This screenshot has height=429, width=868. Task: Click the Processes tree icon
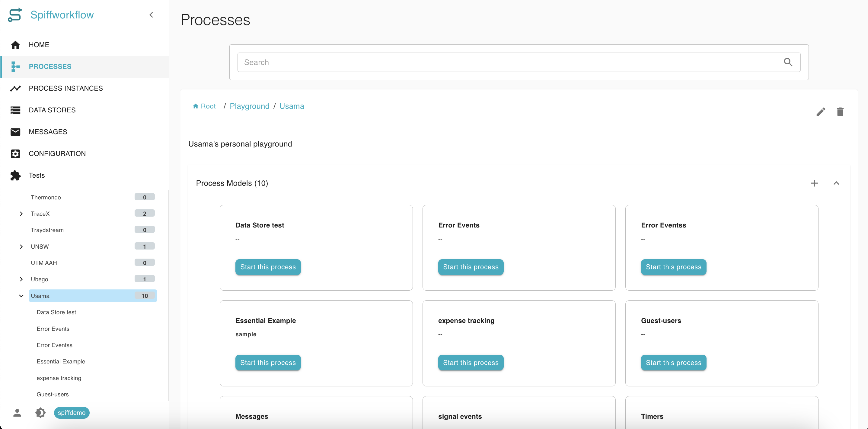15,66
